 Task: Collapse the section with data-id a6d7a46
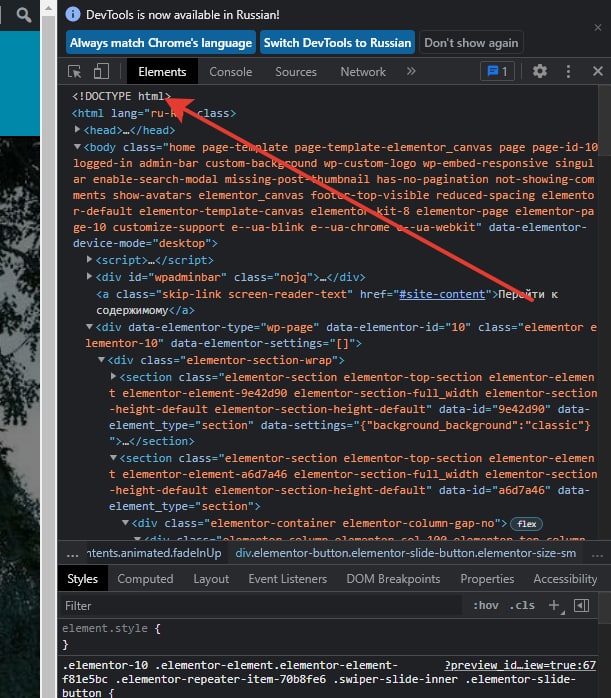pos(113,458)
